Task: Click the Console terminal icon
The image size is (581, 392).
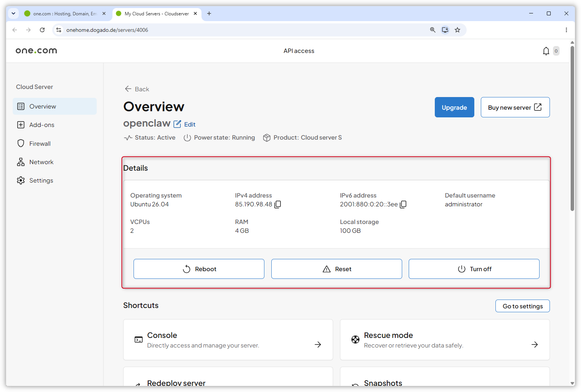Action: (x=139, y=339)
